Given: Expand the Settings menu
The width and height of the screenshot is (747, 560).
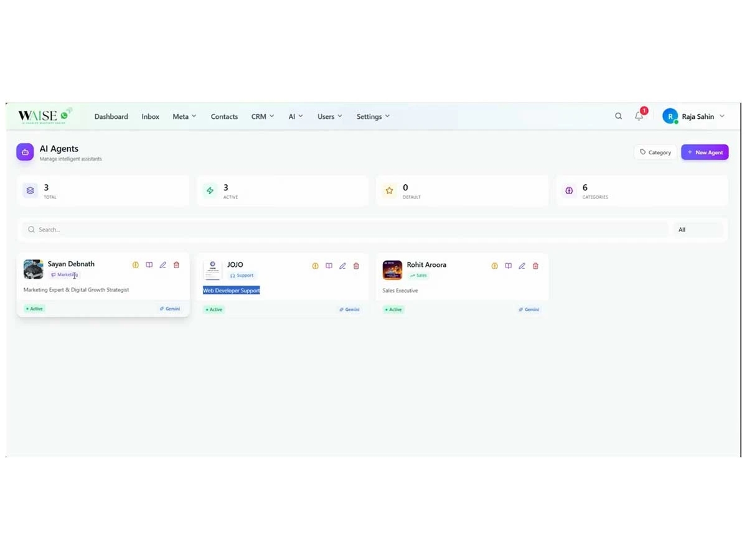Looking at the screenshot, I should tap(373, 116).
